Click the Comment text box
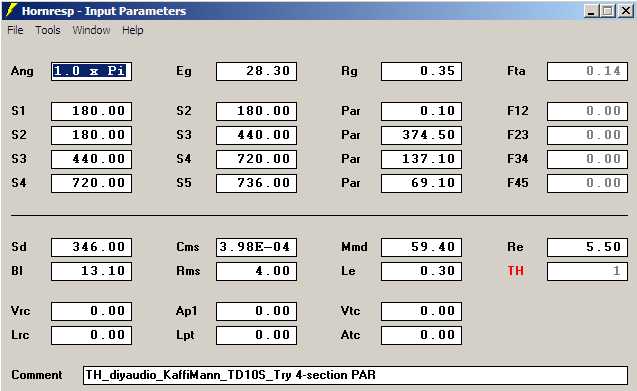Screen dimensions: 637x391 [x=355, y=375]
